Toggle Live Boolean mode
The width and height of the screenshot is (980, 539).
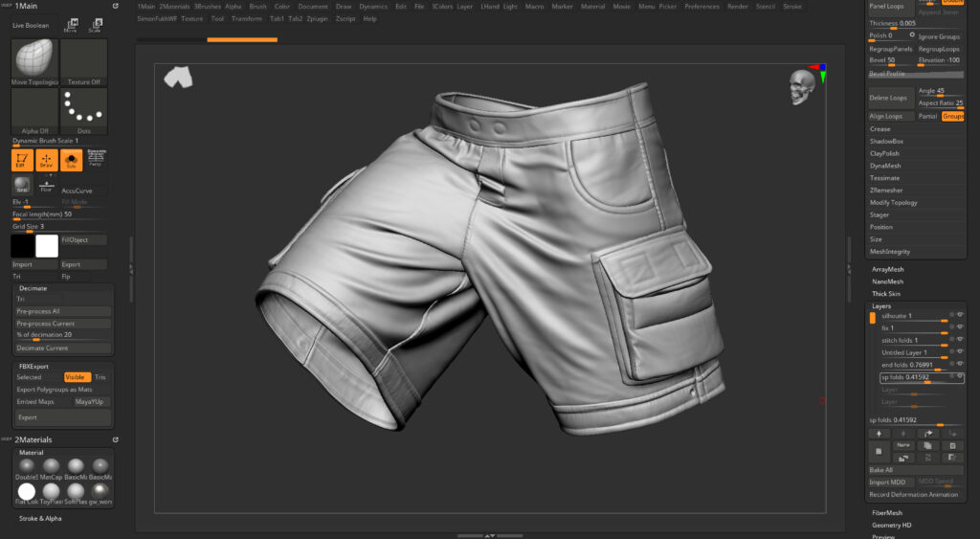[x=31, y=26]
